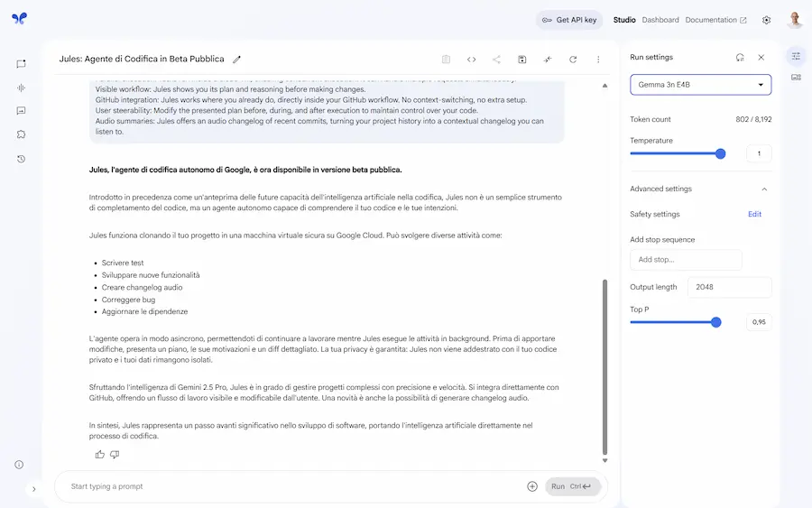
Task: Open the Gemma 3n E4B model dropdown
Action: 701,85
